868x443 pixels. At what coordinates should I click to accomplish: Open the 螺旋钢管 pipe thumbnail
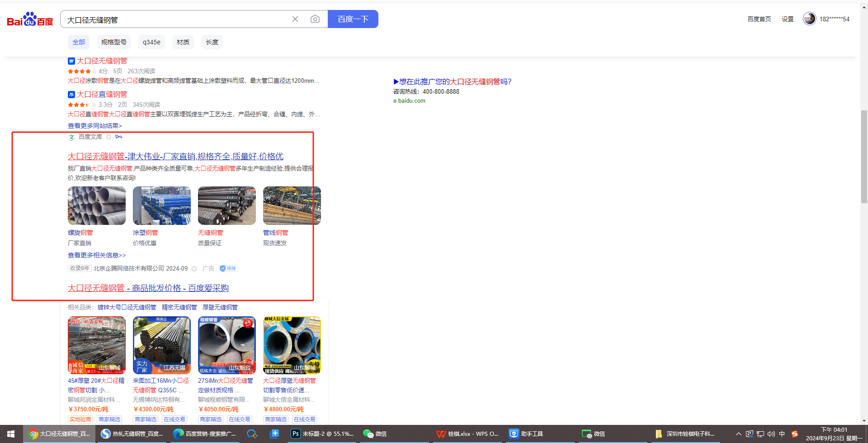tap(97, 206)
